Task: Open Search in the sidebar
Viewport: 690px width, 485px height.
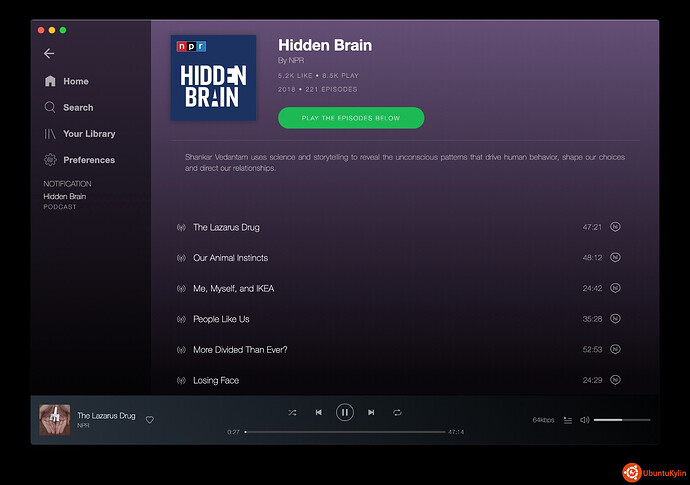Action: click(x=77, y=108)
